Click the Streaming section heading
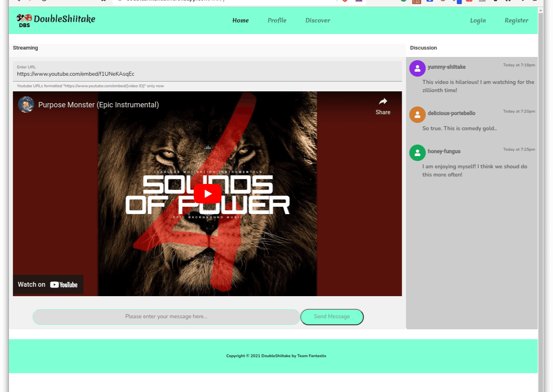 [x=25, y=48]
